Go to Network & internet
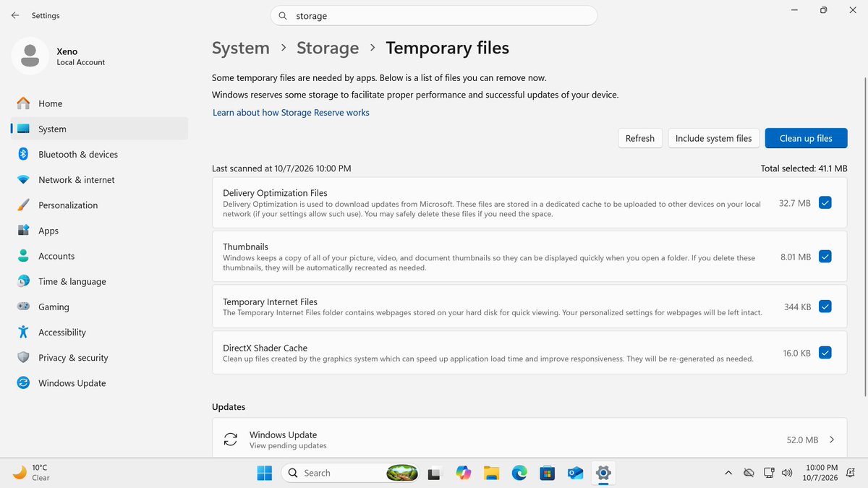The image size is (868, 488). tap(99, 179)
